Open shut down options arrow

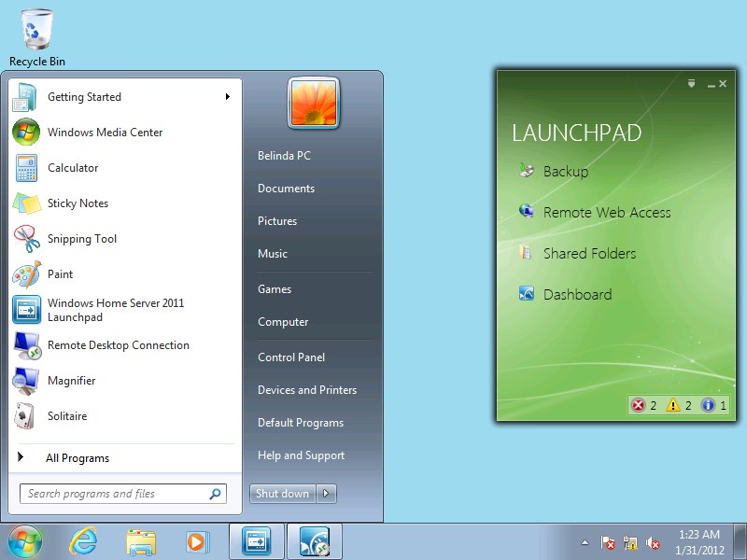coord(326,494)
